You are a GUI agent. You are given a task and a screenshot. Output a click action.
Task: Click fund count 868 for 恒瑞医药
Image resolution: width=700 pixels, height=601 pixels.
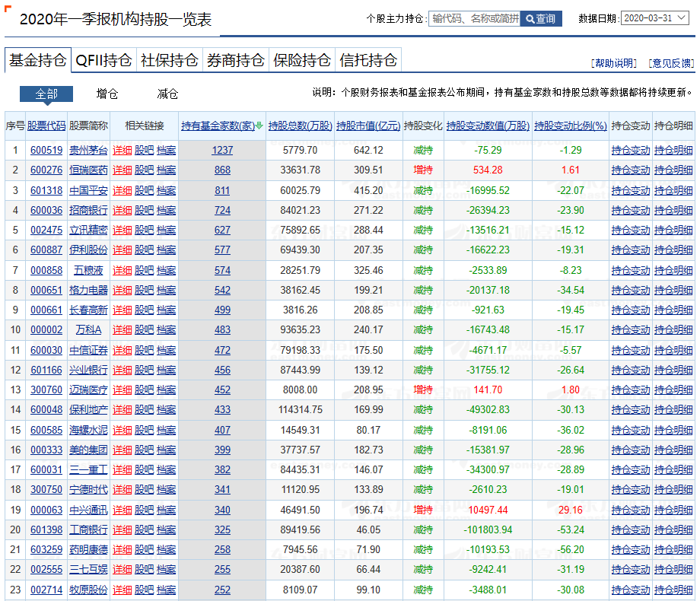(x=222, y=170)
